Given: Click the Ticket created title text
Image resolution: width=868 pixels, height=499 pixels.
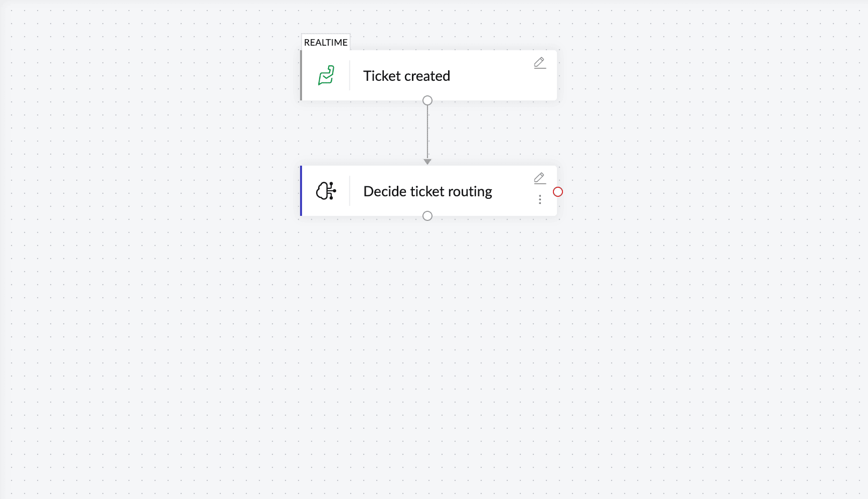Looking at the screenshot, I should [406, 76].
